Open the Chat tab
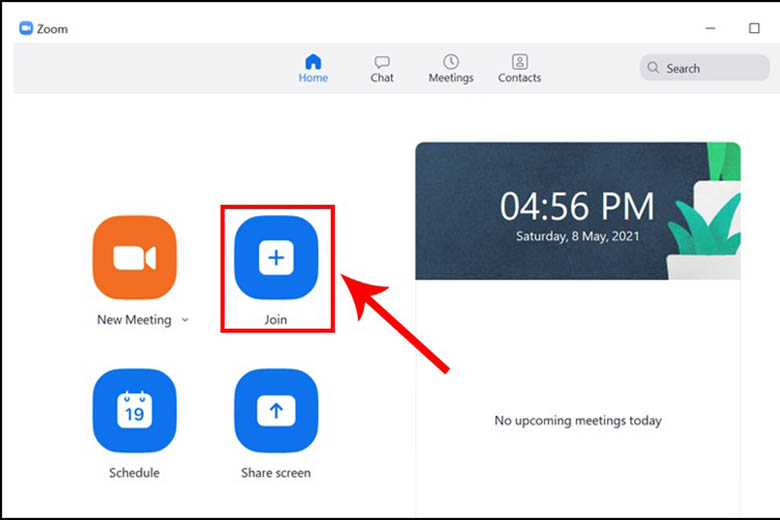 point(382,69)
